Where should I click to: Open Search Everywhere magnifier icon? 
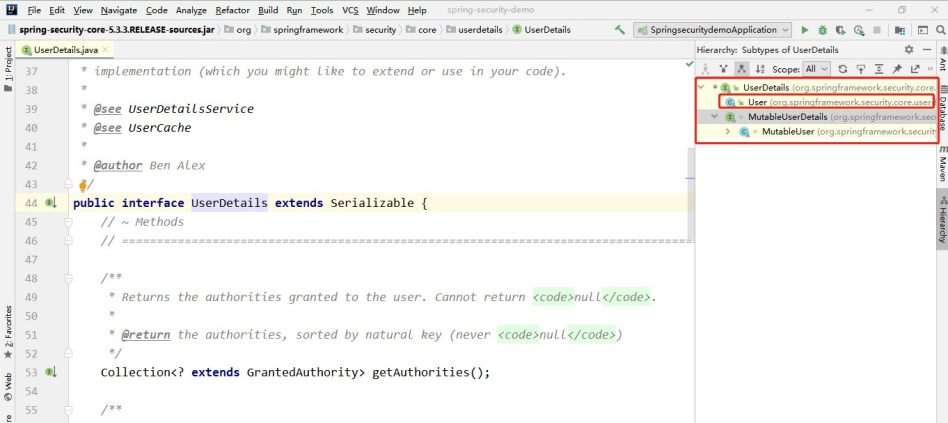938,30
